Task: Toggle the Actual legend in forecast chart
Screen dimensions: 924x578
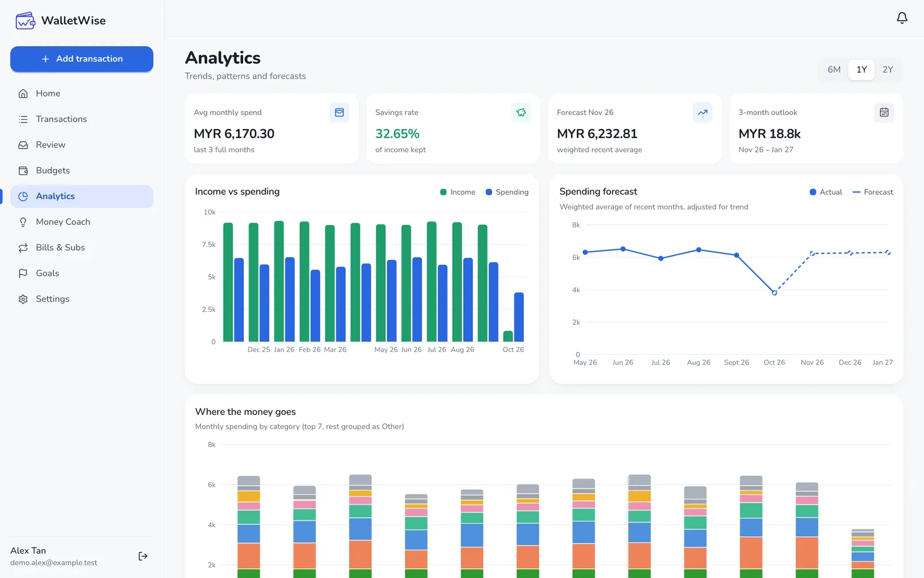Action: click(826, 192)
